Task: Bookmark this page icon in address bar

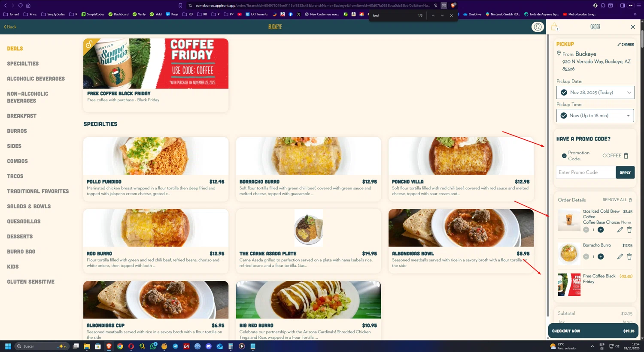Action: (x=180, y=6)
